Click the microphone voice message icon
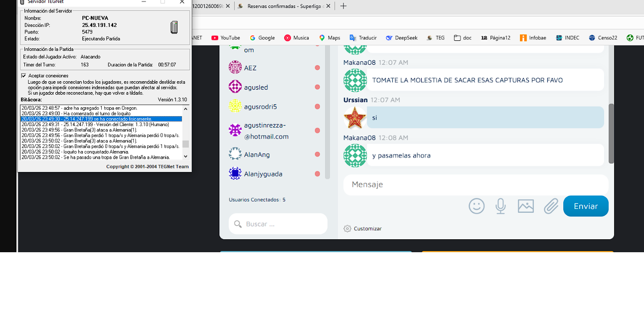The height and width of the screenshot is (323, 644). pyautogui.click(x=500, y=206)
